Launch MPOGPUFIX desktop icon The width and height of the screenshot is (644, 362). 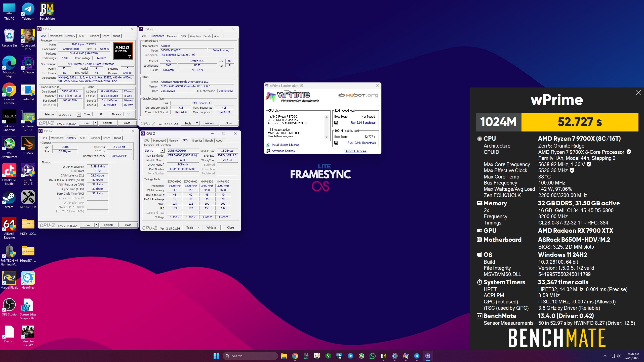[28, 199]
